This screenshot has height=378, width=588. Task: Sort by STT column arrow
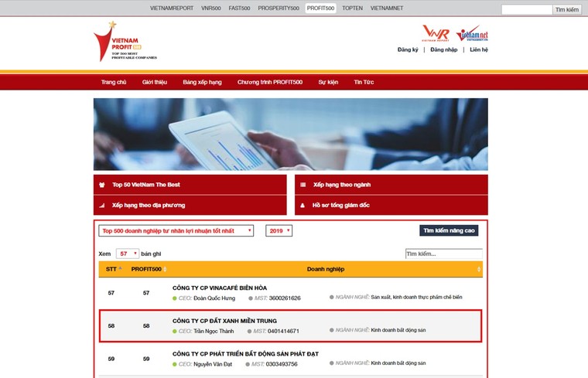pos(120,268)
